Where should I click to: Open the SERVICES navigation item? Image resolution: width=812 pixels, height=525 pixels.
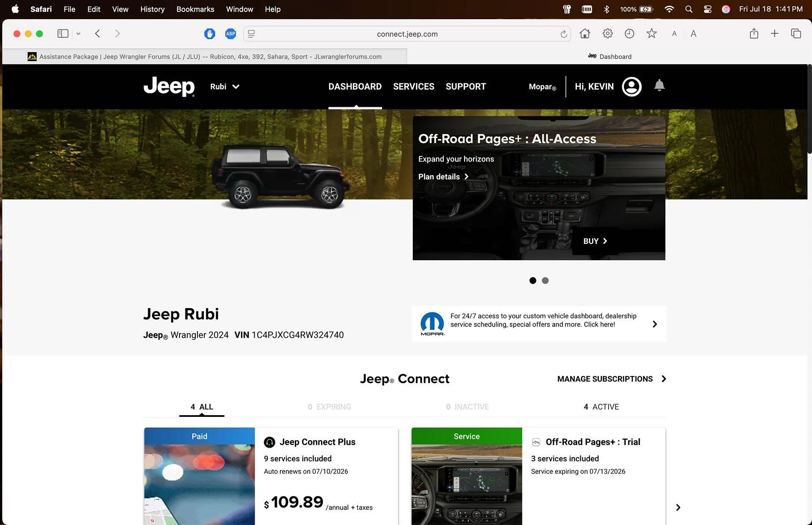tap(413, 86)
